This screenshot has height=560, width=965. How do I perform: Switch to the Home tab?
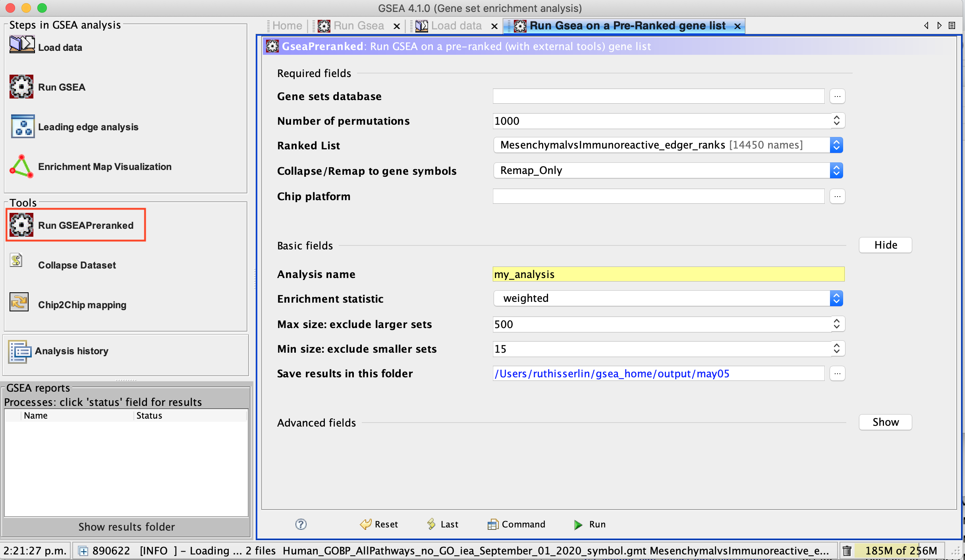click(287, 26)
